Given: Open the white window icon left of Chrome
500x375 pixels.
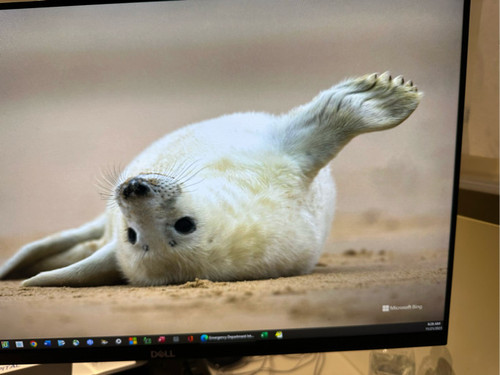Looking at the screenshot, I should 19,344.
